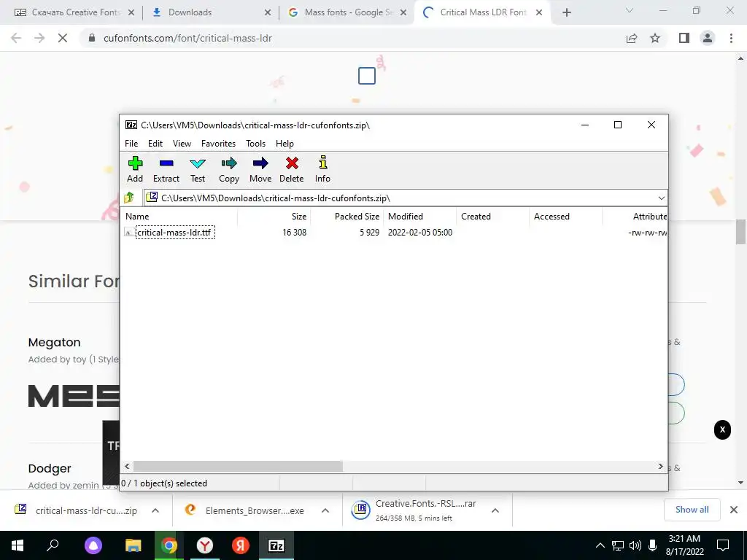Viewport: 747px width, 560px height.
Task: Bookmark this page with the star
Action: [655, 38]
